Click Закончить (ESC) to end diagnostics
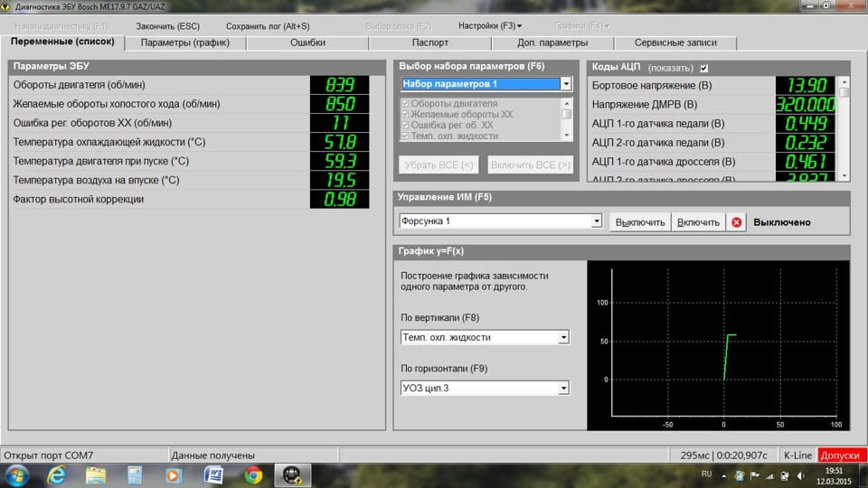The image size is (868, 488). click(x=167, y=26)
